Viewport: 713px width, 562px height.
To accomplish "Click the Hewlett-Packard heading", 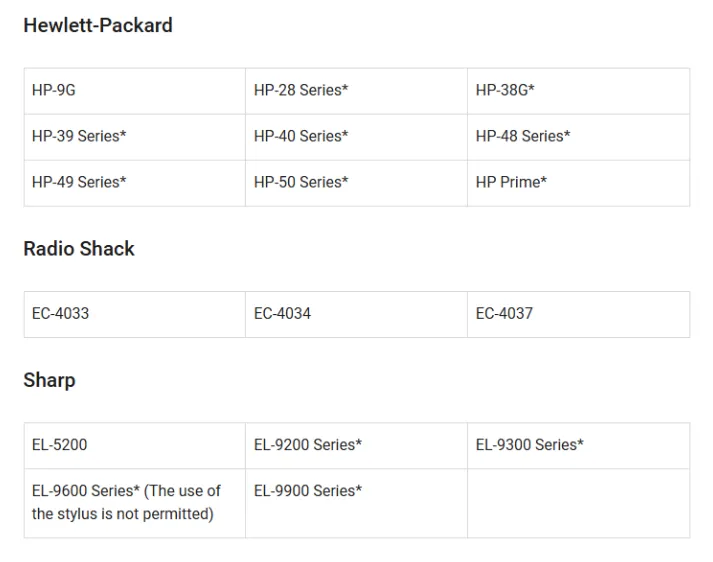I will (98, 26).
